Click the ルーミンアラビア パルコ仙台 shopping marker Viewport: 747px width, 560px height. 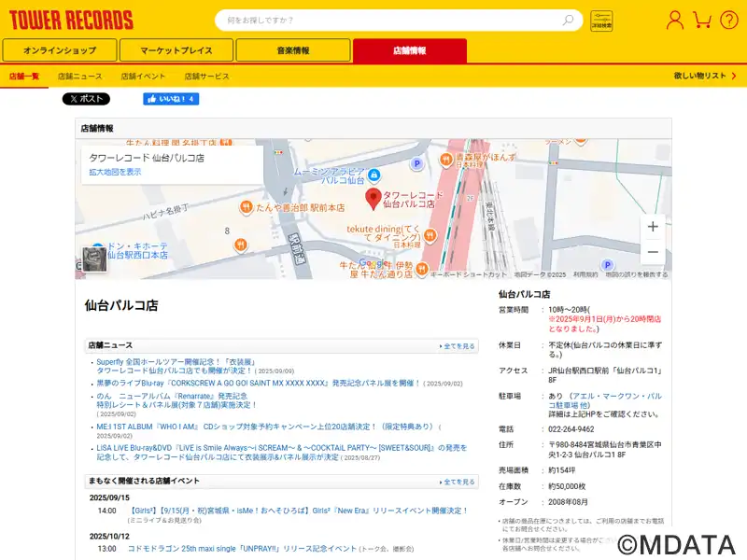click(374, 175)
